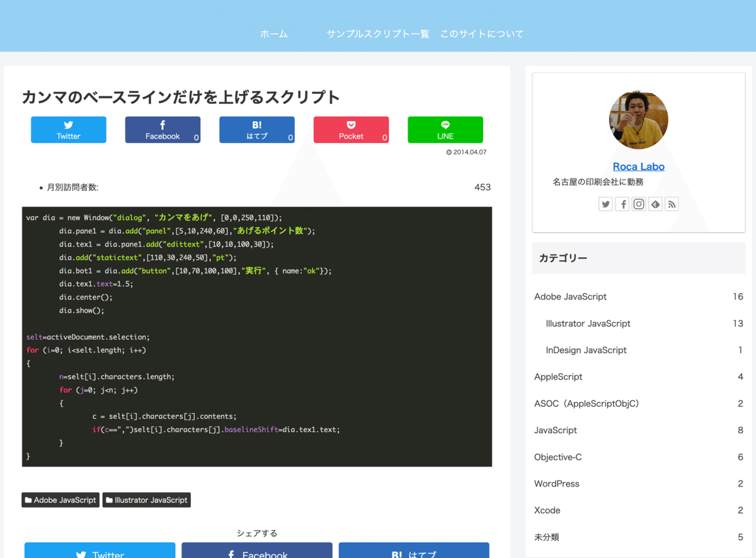Open the Adobe JavaScript category showing 16 posts
Screen dimensions: 756x558
570,296
